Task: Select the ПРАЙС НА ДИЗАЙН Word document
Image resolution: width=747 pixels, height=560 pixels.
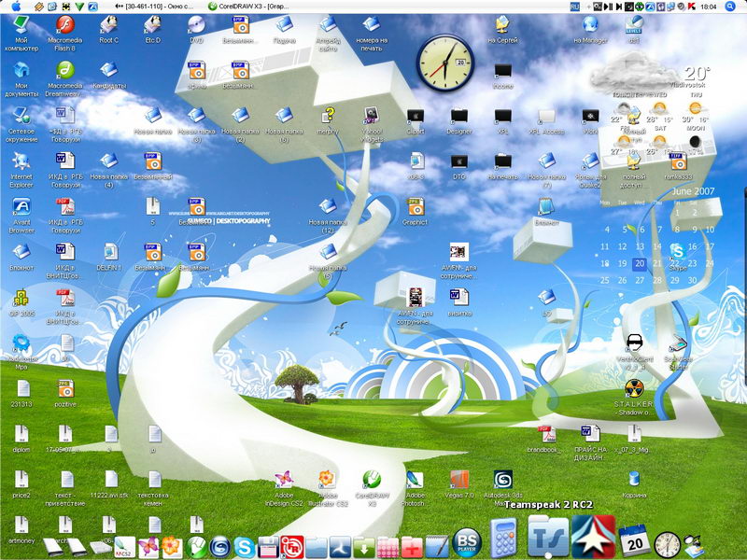Action: tap(590, 442)
